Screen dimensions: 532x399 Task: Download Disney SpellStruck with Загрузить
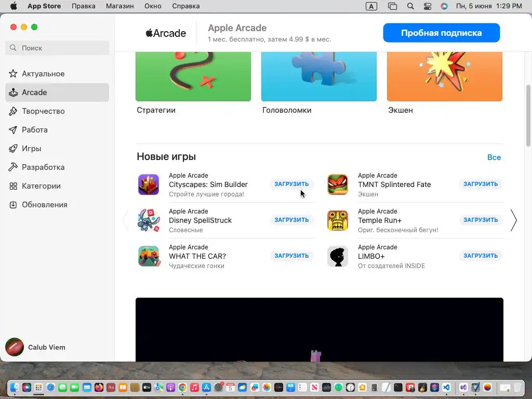(x=291, y=220)
